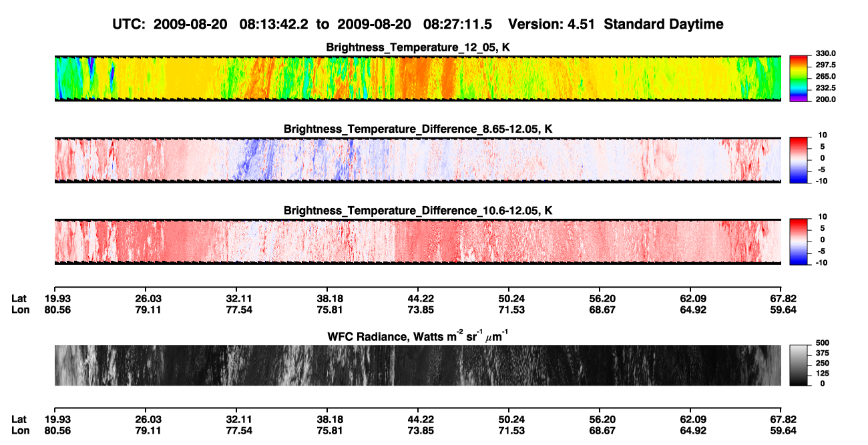Click the 10 tick of the 10.6-12.05 colorbar
868x445 pixels.
coord(822,216)
